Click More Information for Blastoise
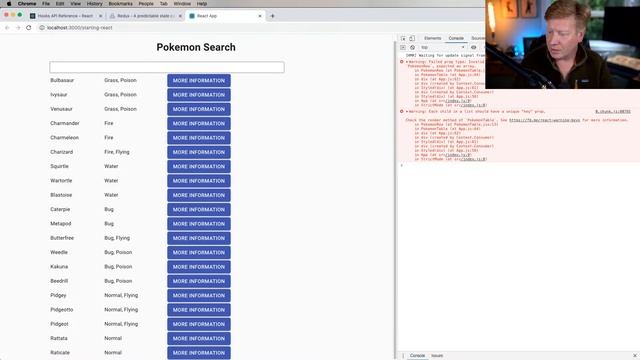Image resolution: width=640 pixels, height=360 pixels. pos(199,195)
